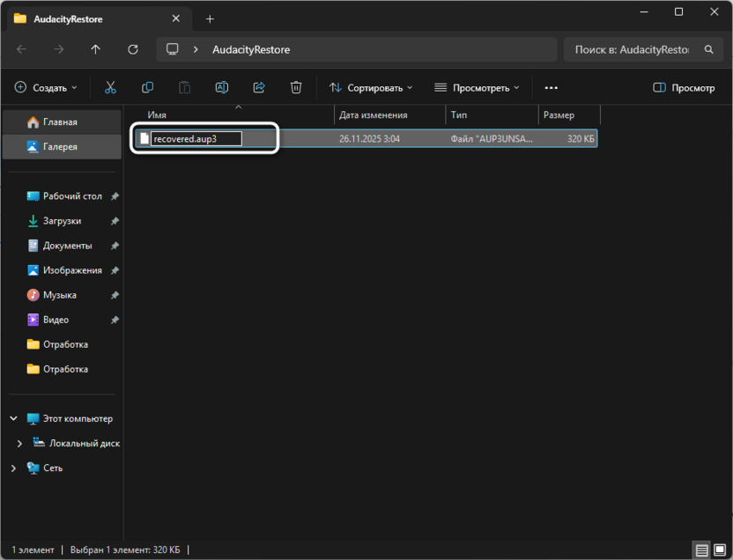The height and width of the screenshot is (560, 733).
Task: Sort files by Дата изменения column
Action: pyautogui.click(x=373, y=115)
